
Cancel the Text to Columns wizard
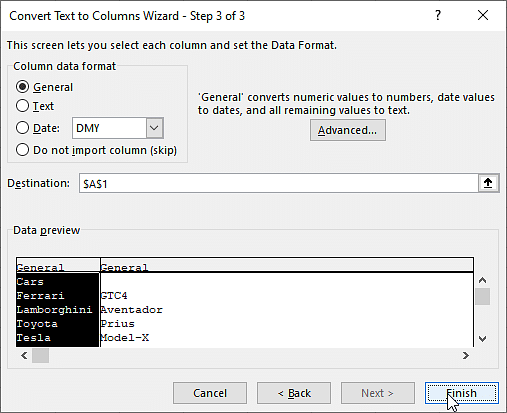[210, 393]
